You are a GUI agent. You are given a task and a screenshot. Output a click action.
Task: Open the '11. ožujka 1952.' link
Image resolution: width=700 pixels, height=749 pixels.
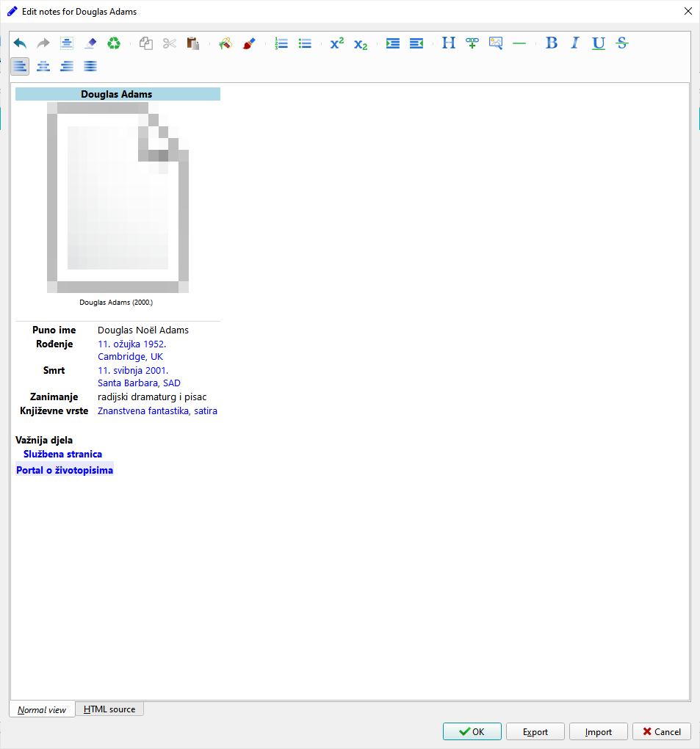[132, 344]
